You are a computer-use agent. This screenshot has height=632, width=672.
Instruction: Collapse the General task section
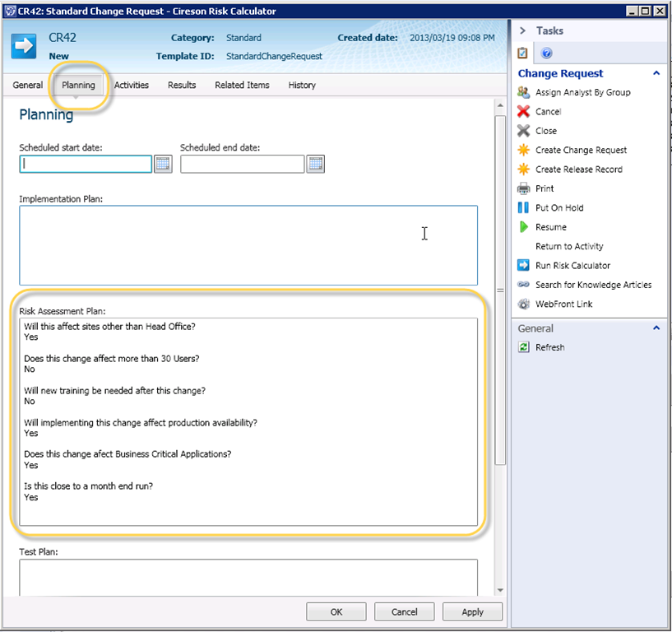(656, 328)
